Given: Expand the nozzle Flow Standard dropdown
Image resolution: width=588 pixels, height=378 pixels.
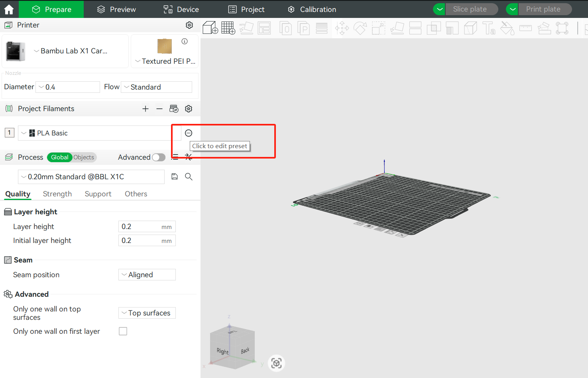Looking at the screenshot, I should (x=157, y=87).
